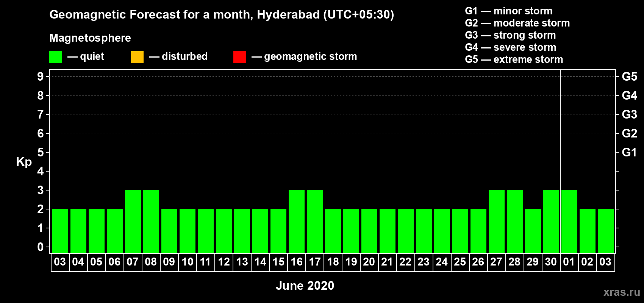Select the bar for June 08

point(151,221)
